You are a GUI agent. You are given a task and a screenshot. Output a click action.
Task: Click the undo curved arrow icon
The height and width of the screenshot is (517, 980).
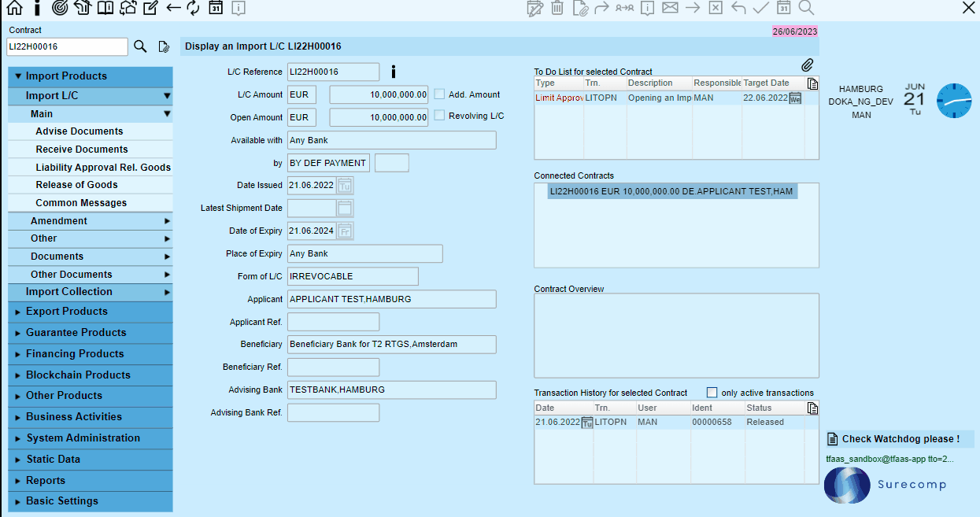pos(738,8)
